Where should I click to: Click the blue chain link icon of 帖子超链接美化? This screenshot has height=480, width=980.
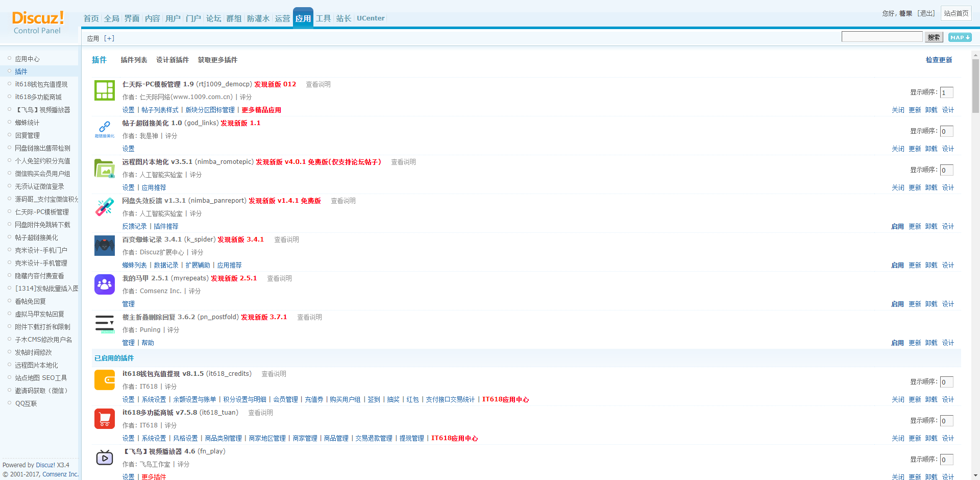[x=105, y=129]
